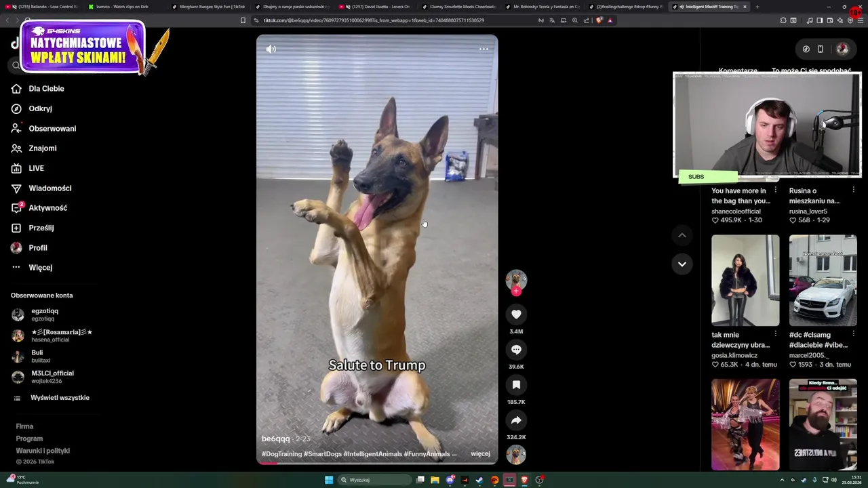Open be6qqq creator profile name
Image resolution: width=868 pixels, height=488 pixels.
(x=276, y=439)
